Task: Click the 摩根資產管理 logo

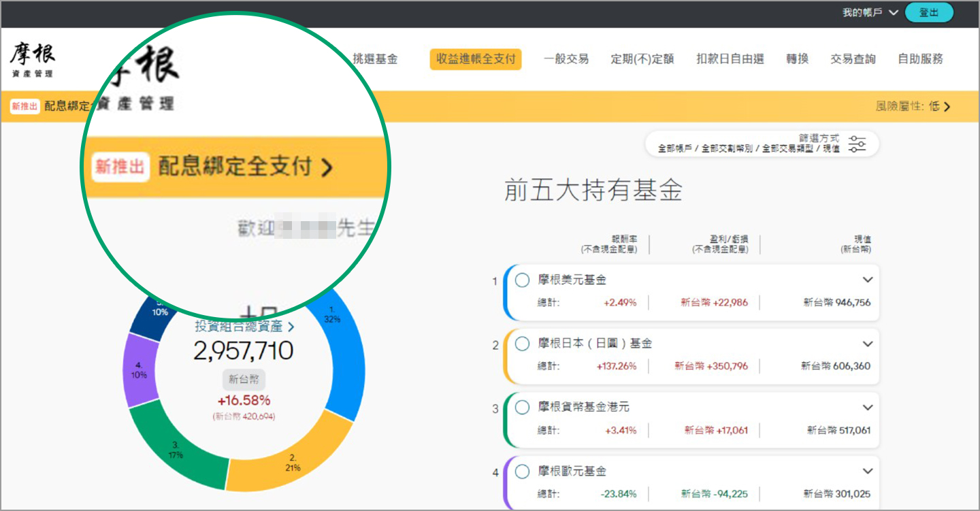Action: coord(32,60)
